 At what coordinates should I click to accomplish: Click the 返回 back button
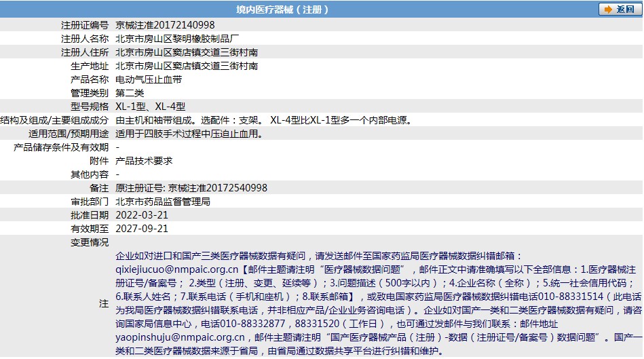620,9
